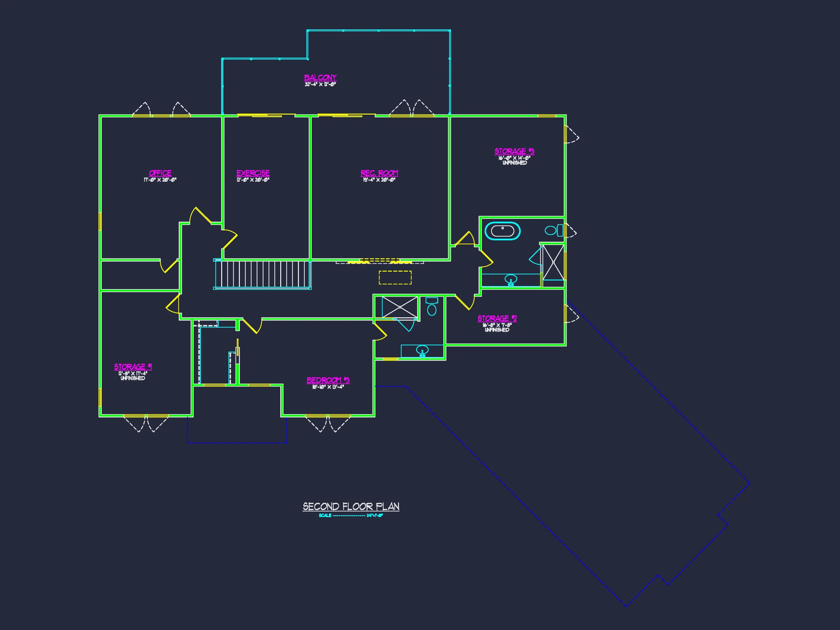Select the bathtub symbol in the bathroom
The image size is (840, 630).
coord(502,231)
